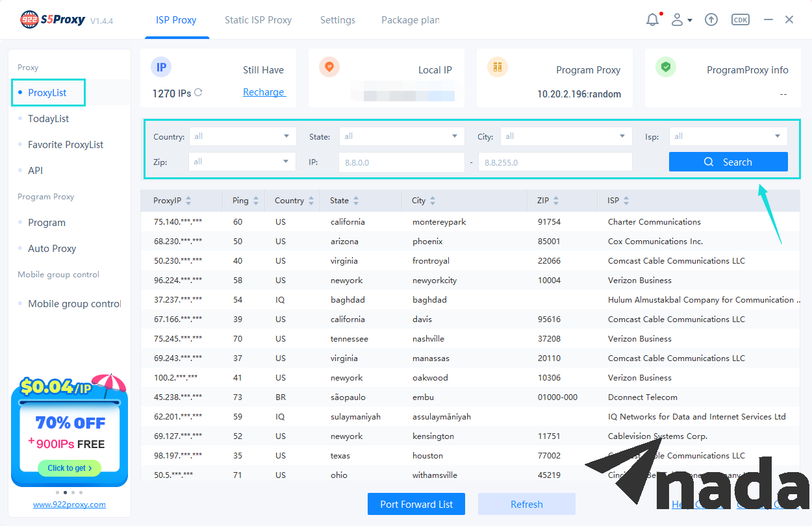812x526 pixels.
Task: Open the Settings tab
Action: pyautogui.click(x=338, y=20)
